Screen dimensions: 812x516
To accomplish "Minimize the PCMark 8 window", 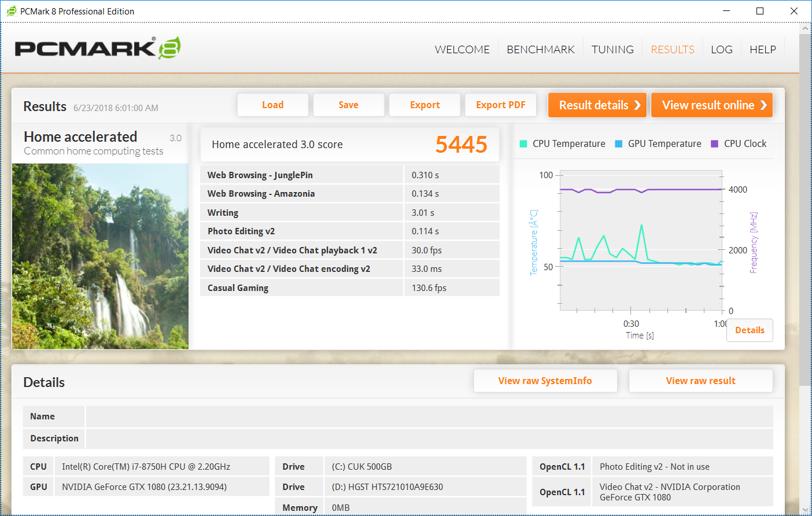I will coord(726,11).
